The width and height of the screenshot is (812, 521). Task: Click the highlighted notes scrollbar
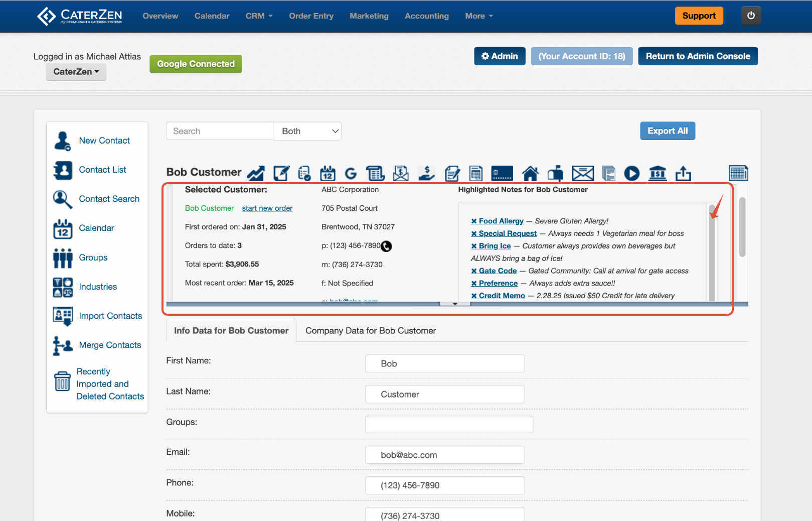(x=712, y=252)
